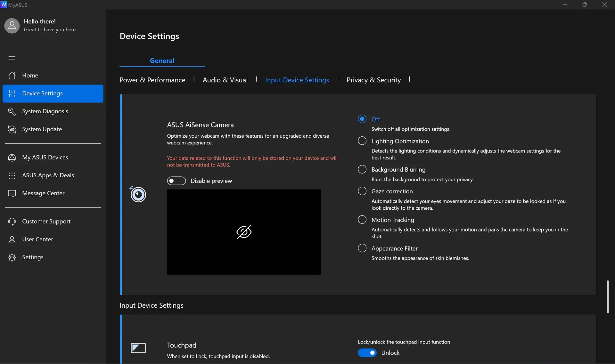Open Customer Support label
615x364 pixels.
click(46, 222)
